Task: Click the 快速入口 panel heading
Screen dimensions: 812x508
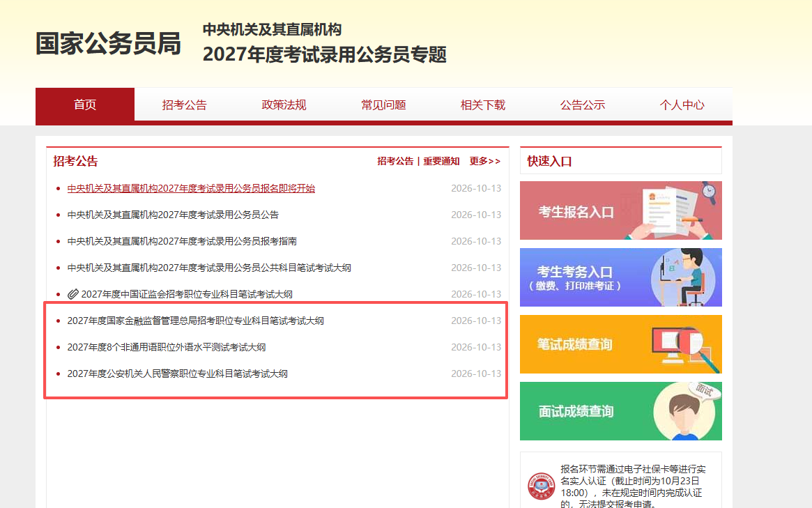Action: [x=549, y=161]
